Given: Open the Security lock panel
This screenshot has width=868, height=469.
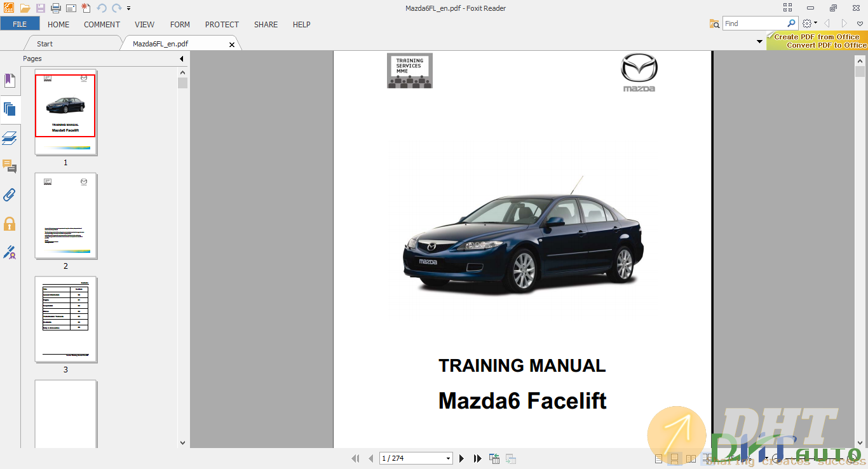Looking at the screenshot, I should click(x=10, y=224).
